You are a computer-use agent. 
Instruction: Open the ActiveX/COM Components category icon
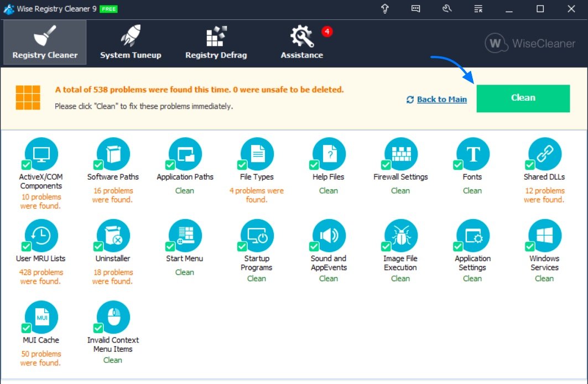pos(41,154)
